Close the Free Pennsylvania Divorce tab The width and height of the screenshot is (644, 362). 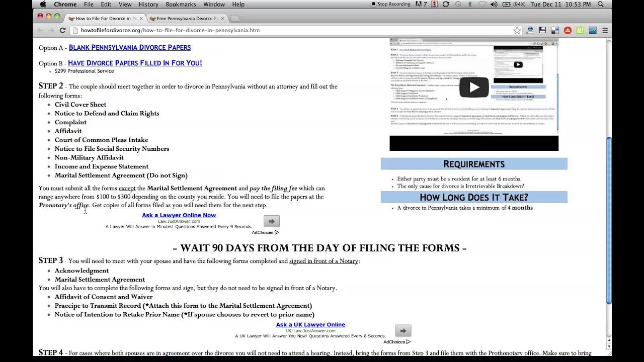[x=222, y=19]
